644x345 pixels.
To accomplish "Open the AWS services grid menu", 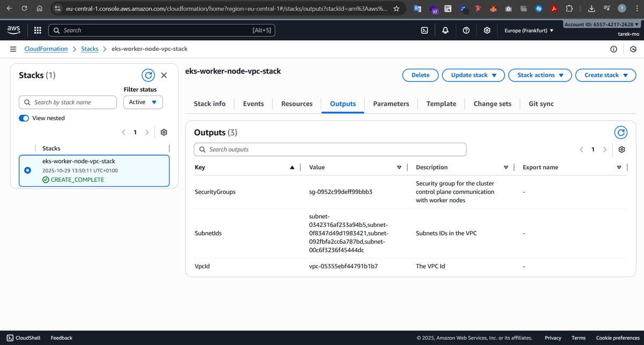I will (38, 31).
